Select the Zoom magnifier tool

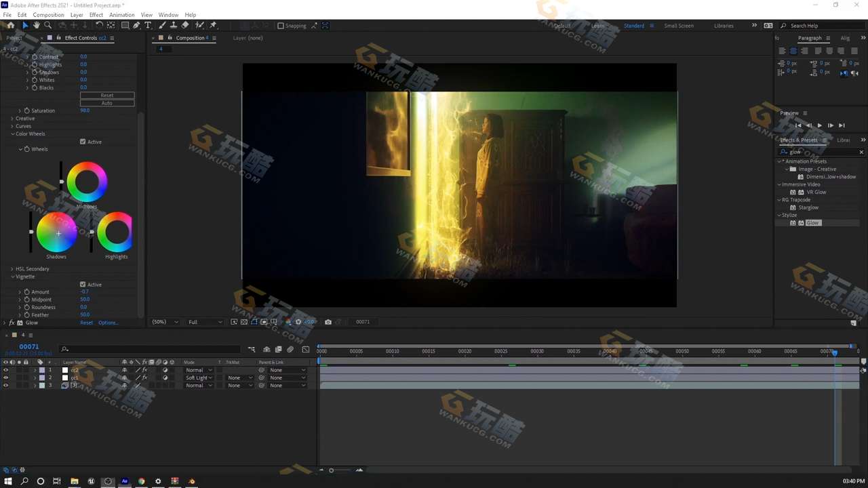click(x=47, y=25)
